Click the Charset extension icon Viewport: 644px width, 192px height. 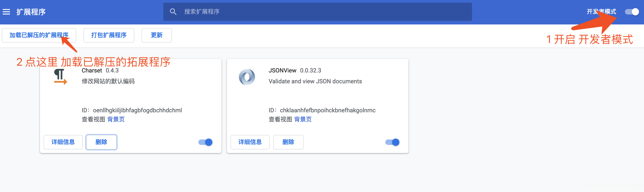[x=60, y=77]
